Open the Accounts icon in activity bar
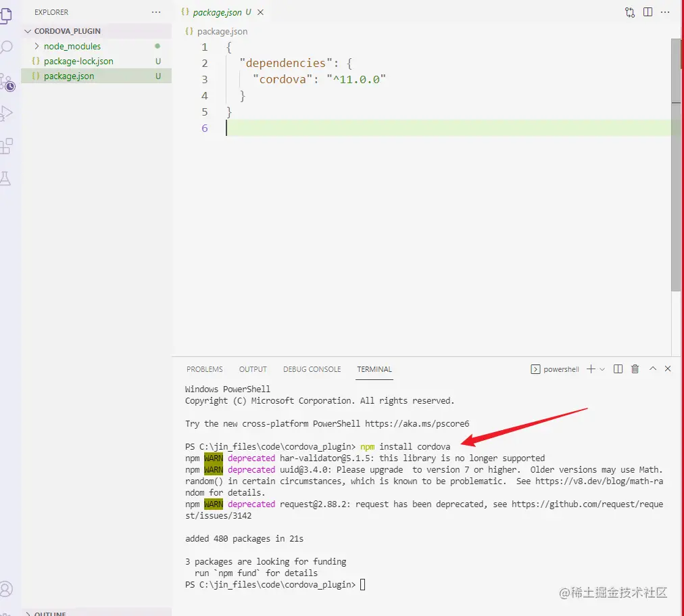 [x=6, y=589]
